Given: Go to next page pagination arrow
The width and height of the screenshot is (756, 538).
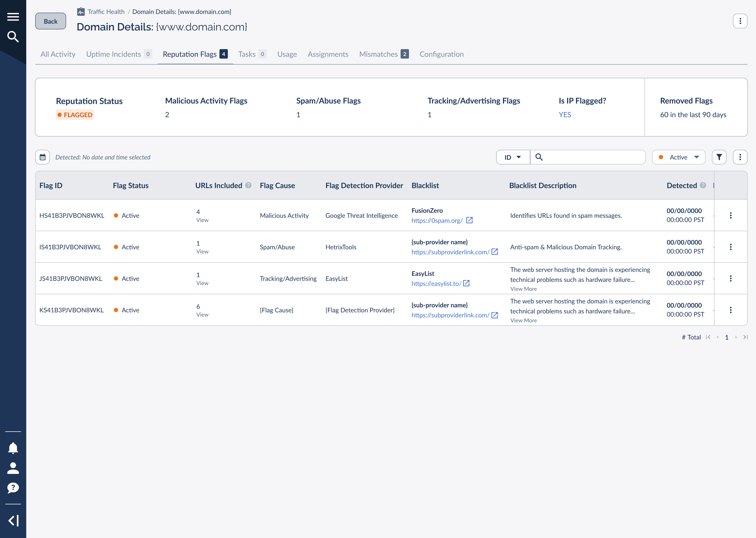Looking at the screenshot, I should point(736,337).
